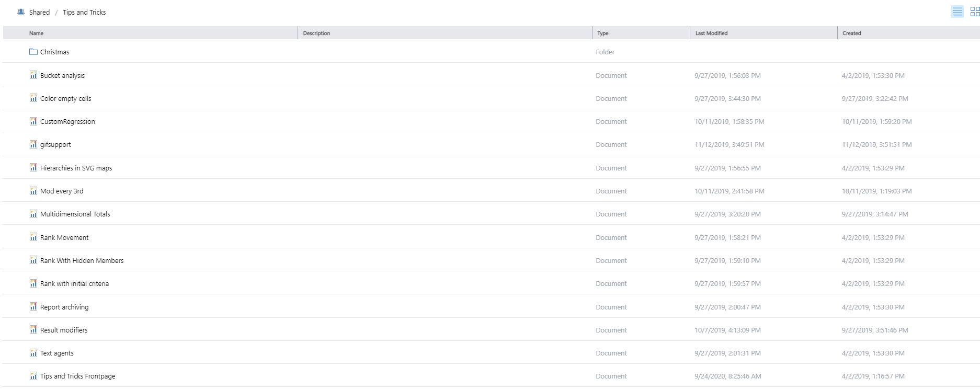Select Created 11/12/2019, 3:51:51 PM cell
This screenshot has height=390, width=980.
pyautogui.click(x=877, y=144)
